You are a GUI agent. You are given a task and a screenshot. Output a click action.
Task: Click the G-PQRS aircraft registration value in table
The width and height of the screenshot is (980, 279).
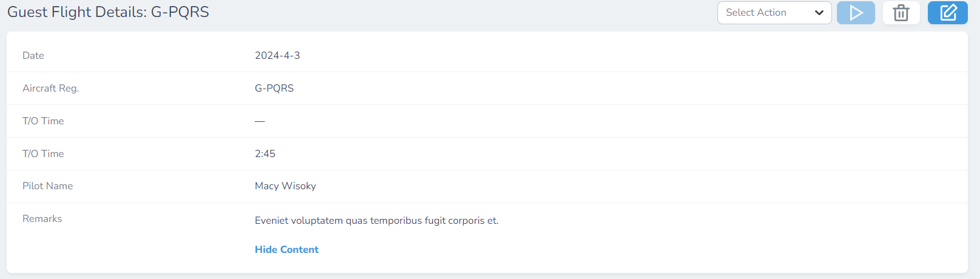274,88
